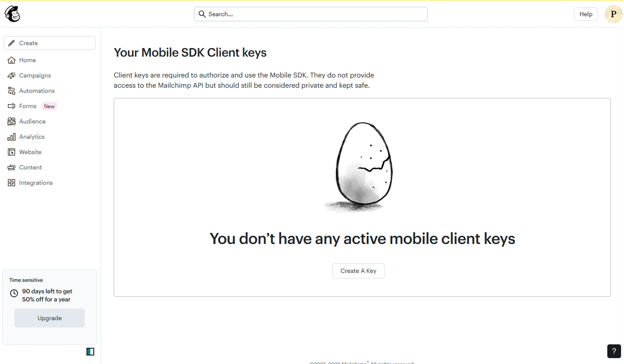Click the Home house icon

12,60
